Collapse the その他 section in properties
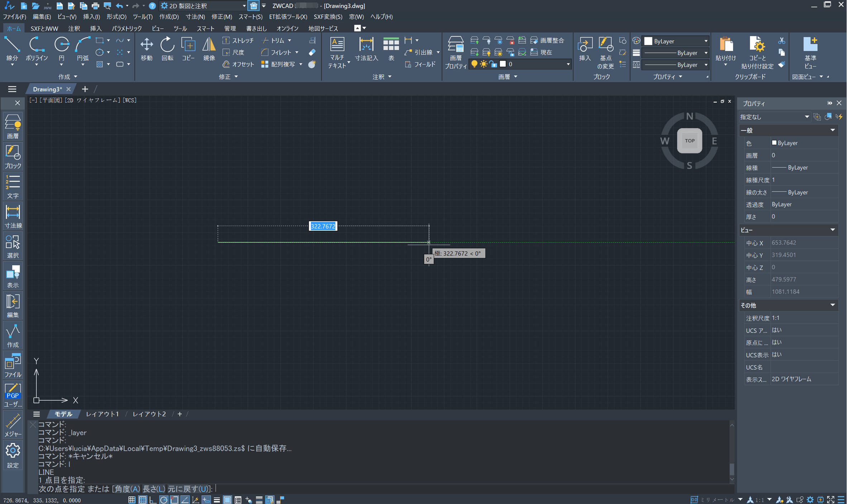This screenshot has height=504, width=847. pyautogui.click(x=832, y=305)
